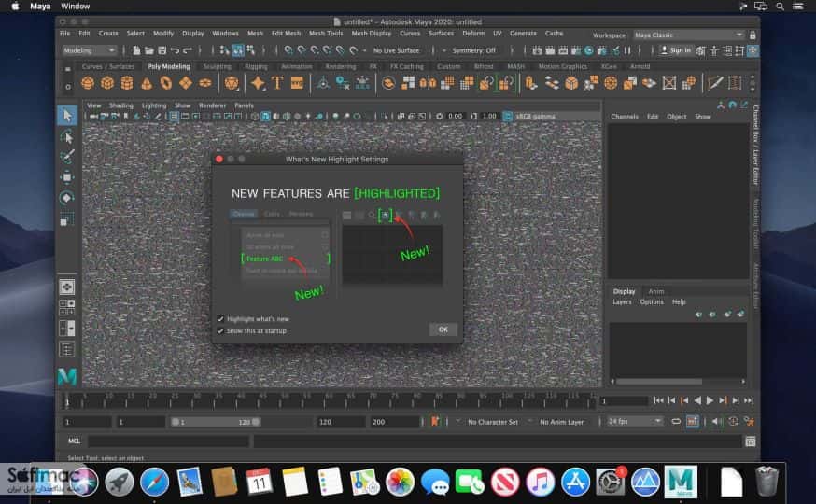Click the single perspective view layout icon
The width and height of the screenshot is (816, 504).
67,287
